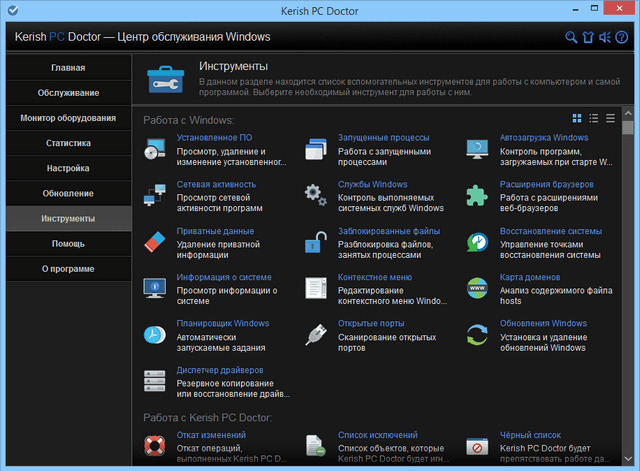
Task: Go to the Настройка sidebar section
Action: click(67, 168)
